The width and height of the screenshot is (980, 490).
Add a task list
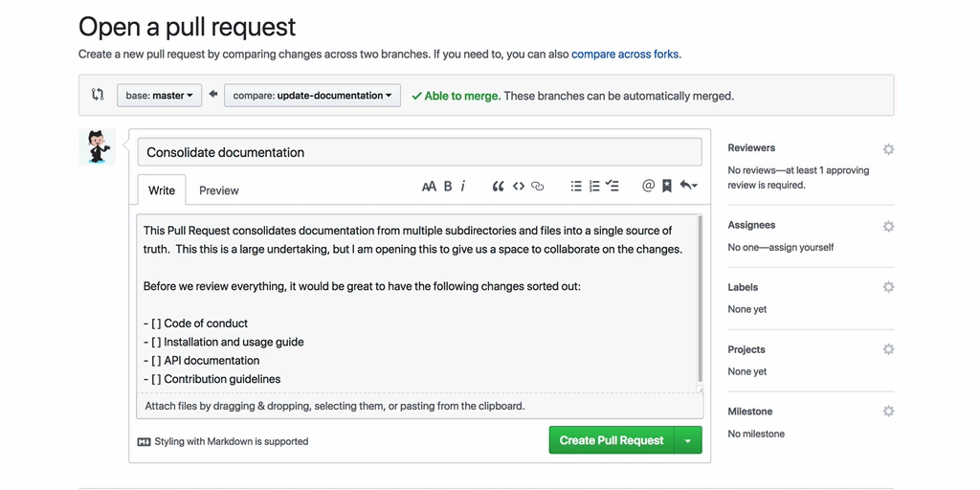[613, 187]
